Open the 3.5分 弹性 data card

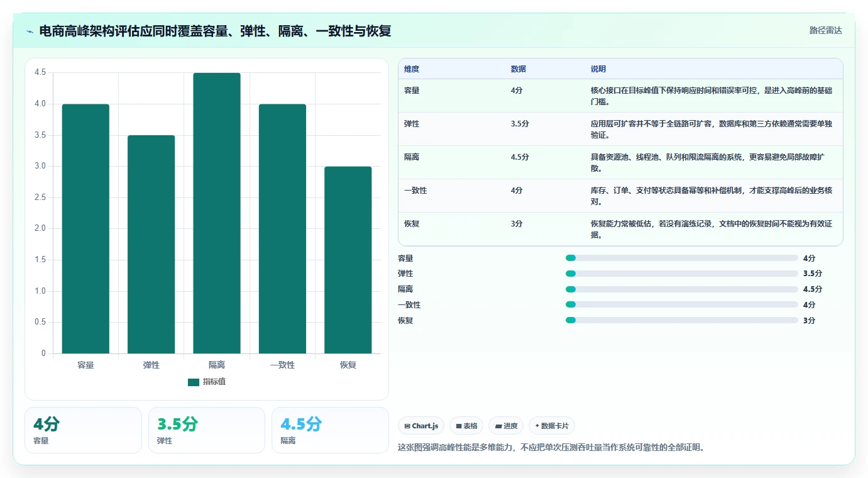[x=207, y=430]
